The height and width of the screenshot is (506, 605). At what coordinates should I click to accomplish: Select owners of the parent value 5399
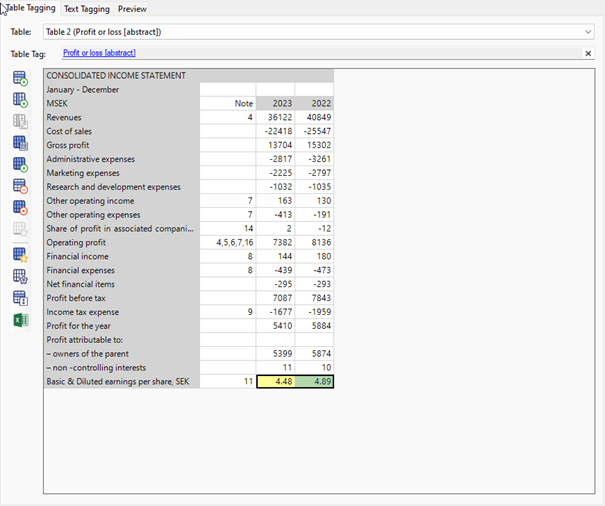coord(275,354)
